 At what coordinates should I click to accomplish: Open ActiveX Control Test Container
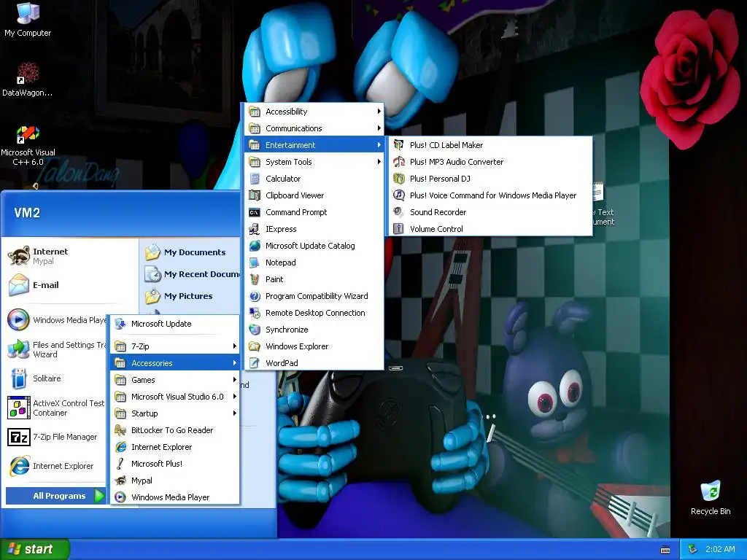pyautogui.click(x=55, y=408)
